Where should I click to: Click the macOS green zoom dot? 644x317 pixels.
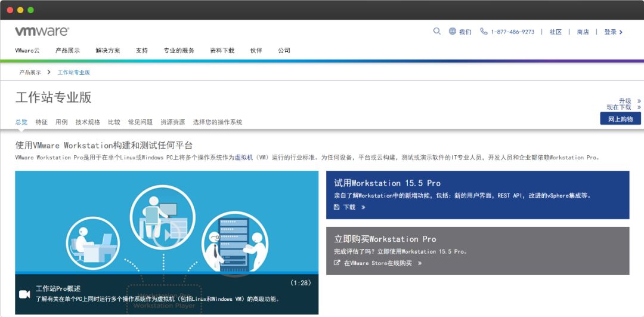30,10
